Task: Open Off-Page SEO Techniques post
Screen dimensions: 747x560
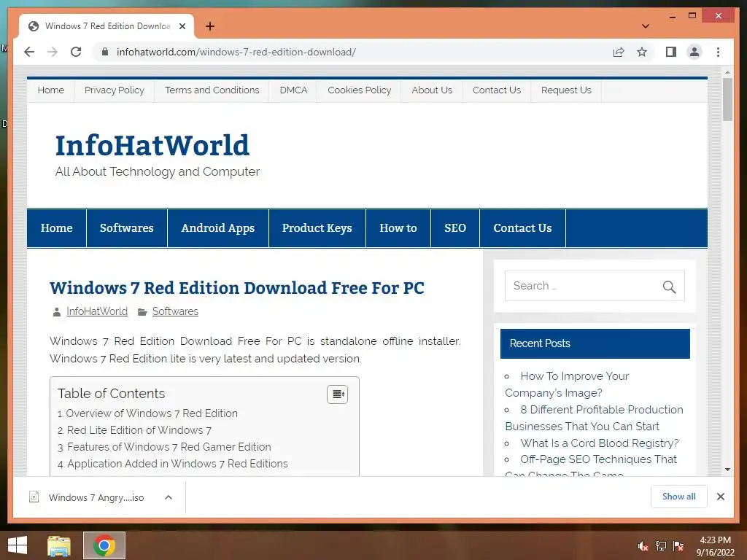Action: click(591, 467)
